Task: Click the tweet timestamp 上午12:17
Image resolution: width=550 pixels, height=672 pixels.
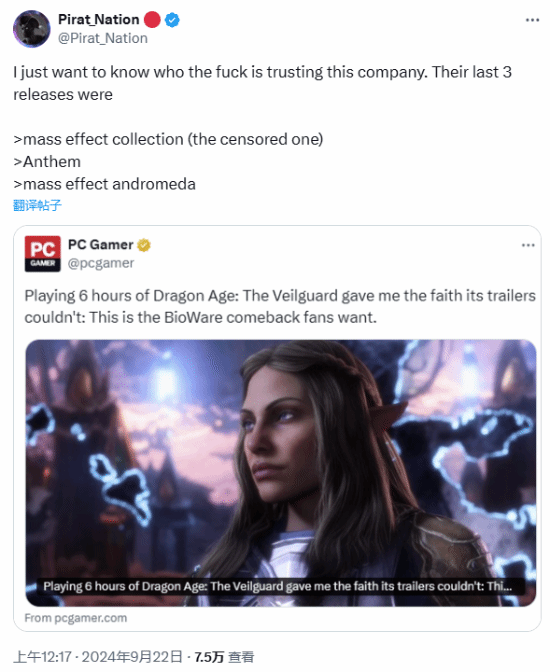Action: coord(42,657)
